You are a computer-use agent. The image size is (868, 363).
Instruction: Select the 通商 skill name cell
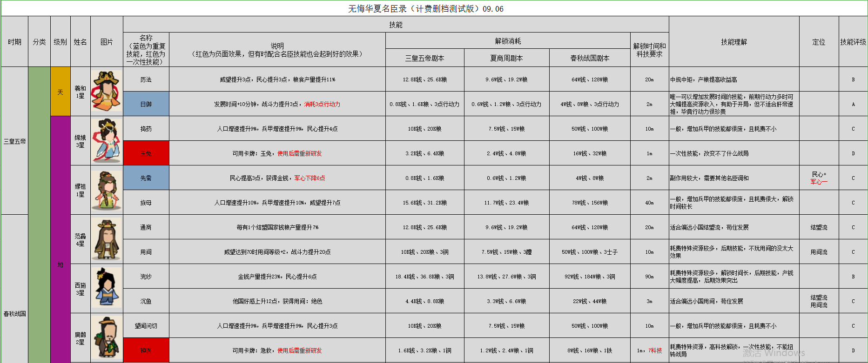pos(146,227)
